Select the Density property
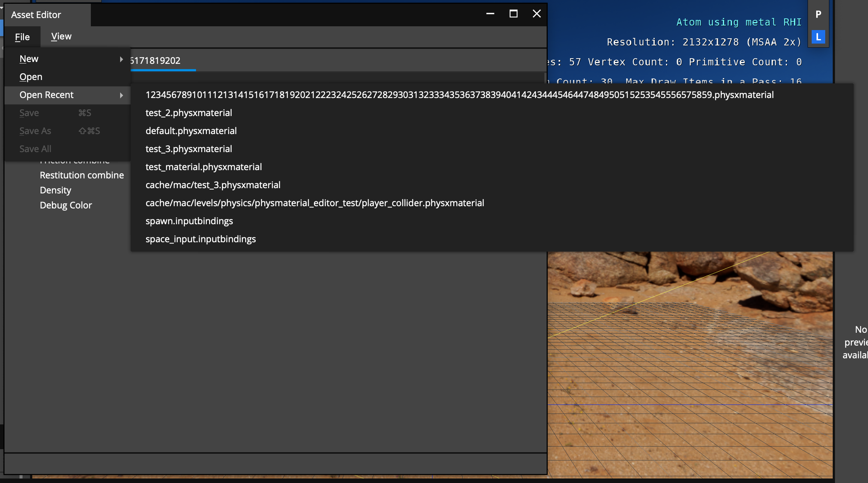Screen dimensions: 868x483 tap(56, 190)
